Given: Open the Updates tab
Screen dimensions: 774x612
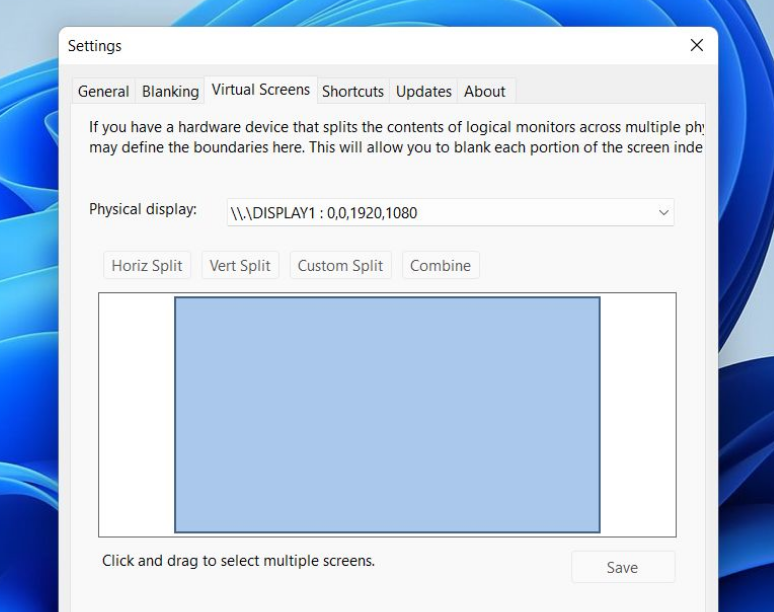Looking at the screenshot, I should [x=424, y=91].
